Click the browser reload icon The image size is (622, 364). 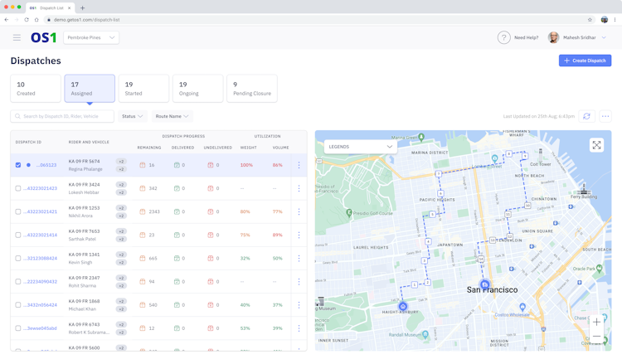pos(27,19)
